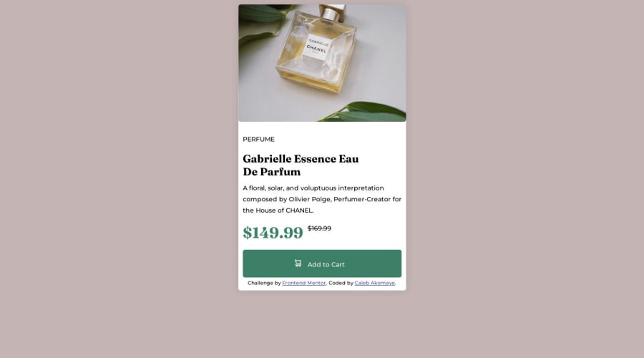
Task: Click the shopping cart icon
Action: [x=298, y=263]
